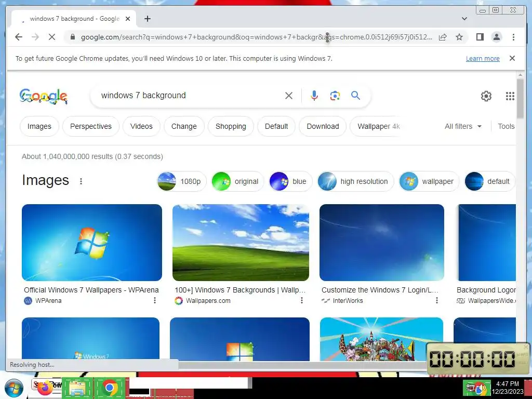The height and width of the screenshot is (399, 532).
Task: Select the Default filter chip
Action: (x=276, y=126)
